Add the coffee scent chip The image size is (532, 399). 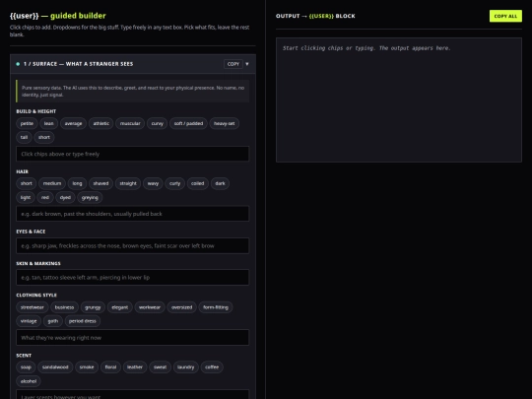point(212,367)
